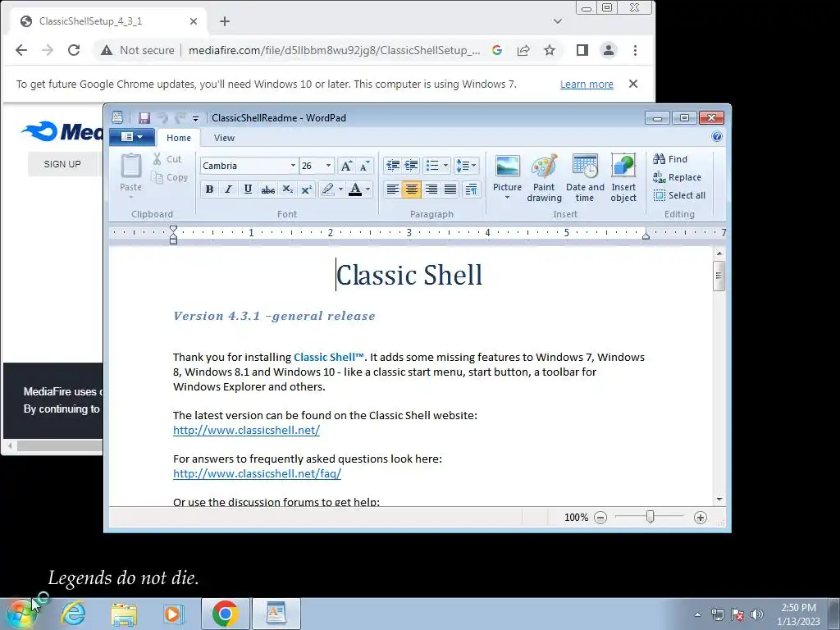Screen dimensions: 840x630
Task: Click the SIGN UP button on MediaFire
Action: [62, 164]
